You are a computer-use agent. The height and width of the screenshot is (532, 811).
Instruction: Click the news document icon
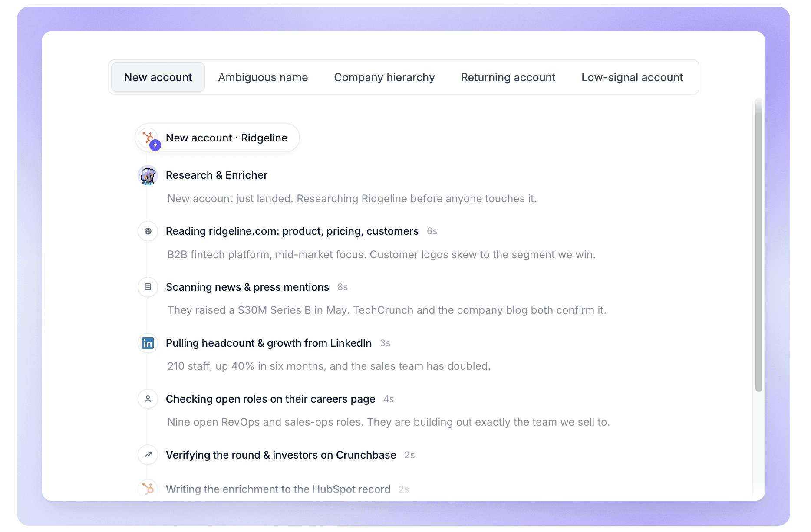tap(148, 287)
